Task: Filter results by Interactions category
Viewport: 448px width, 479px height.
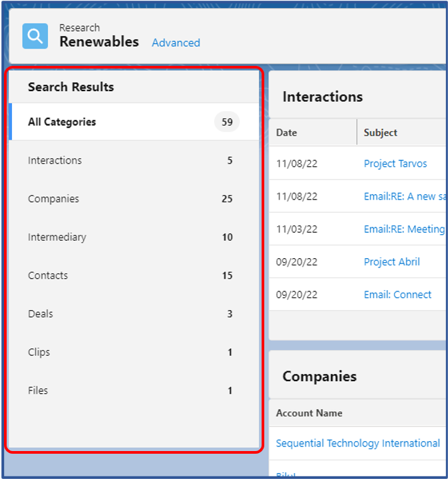Action: [x=134, y=160]
